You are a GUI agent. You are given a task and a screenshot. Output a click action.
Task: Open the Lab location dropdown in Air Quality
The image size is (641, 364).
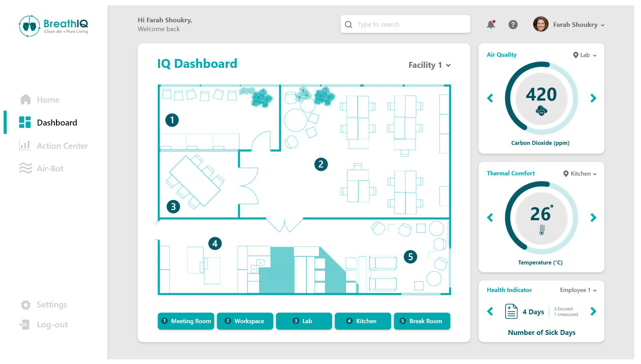tap(585, 55)
